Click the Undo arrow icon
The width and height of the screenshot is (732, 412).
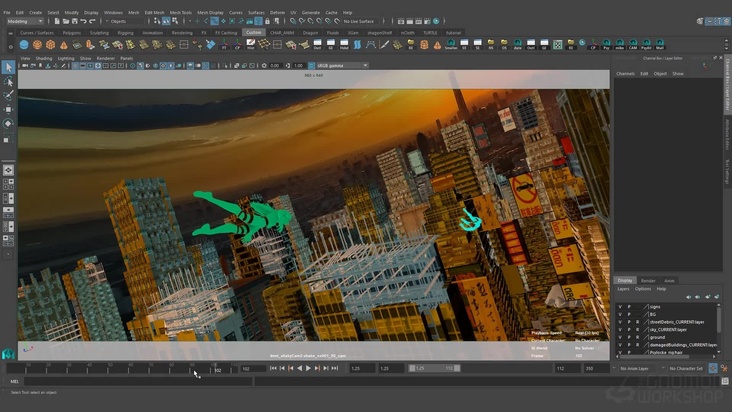click(82, 21)
